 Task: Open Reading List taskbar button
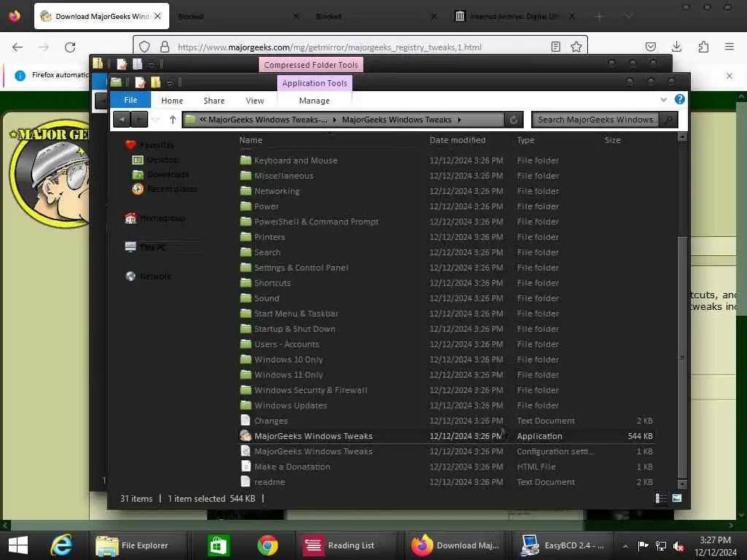346,545
